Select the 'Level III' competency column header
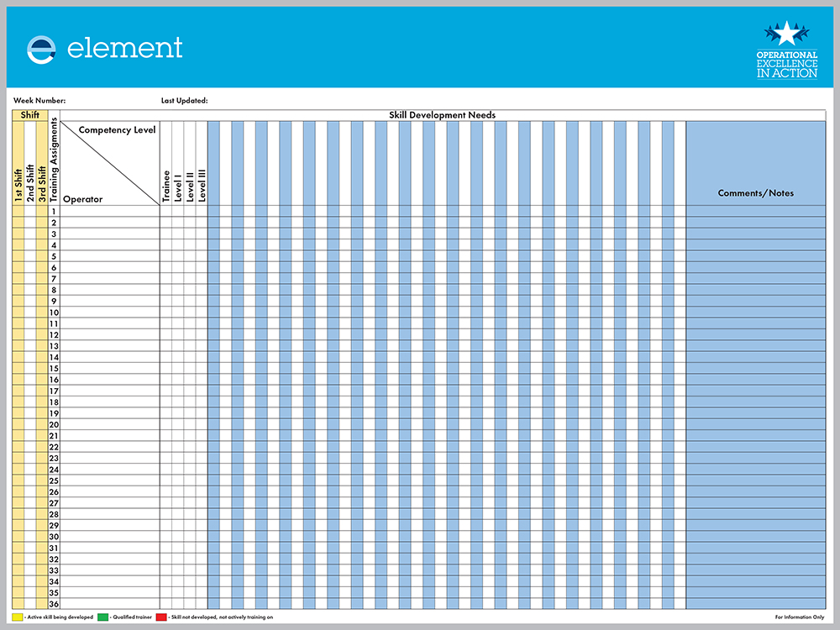The image size is (840, 630). pyautogui.click(x=202, y=185)
